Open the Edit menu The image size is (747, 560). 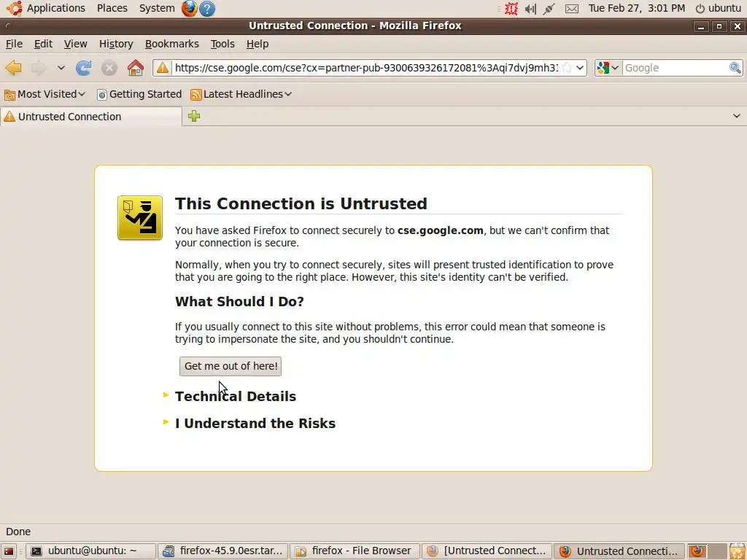(x=43, y=44)
